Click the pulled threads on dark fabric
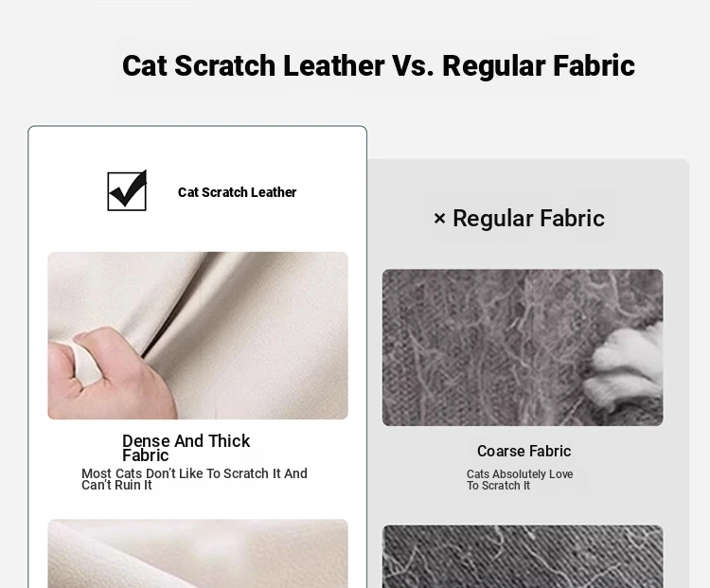Image resolution: width=710 pixels, height=588 pixels. point(521,557)
